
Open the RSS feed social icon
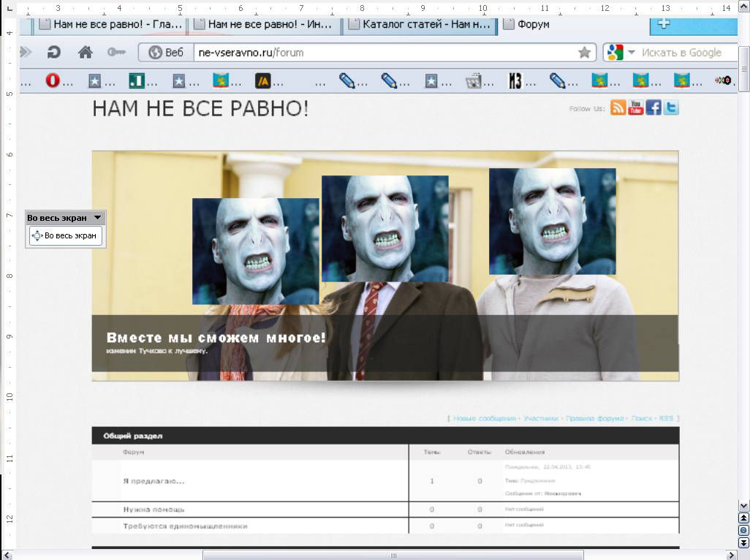(x=618, y=107)
